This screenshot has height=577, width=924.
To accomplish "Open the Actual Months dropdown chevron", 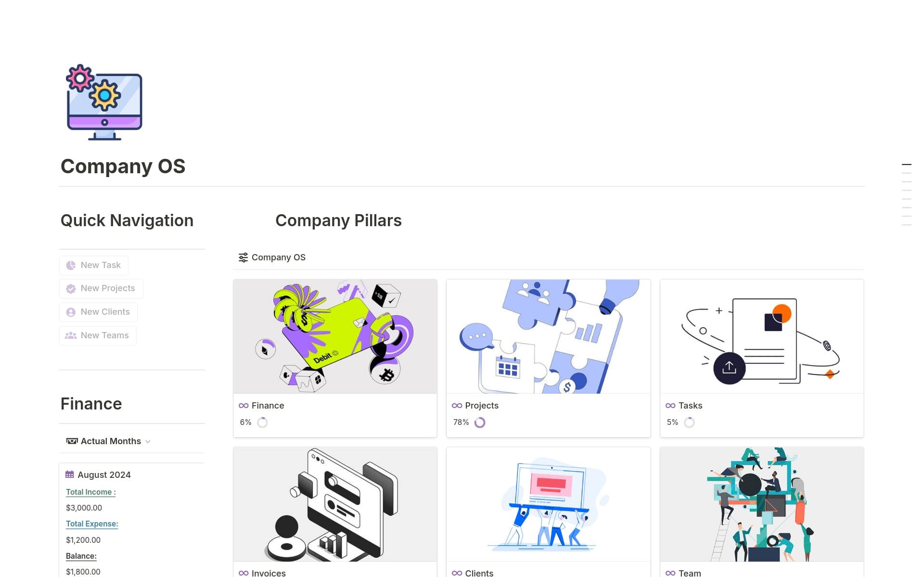I will [148, 441].
